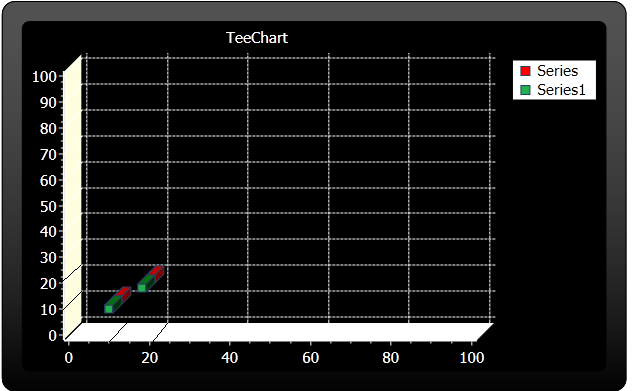Click the green Series1 legend color box

pos(525,90)
